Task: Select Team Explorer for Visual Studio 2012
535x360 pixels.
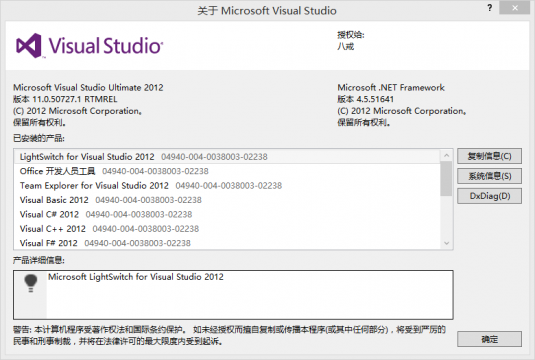Action: click(227, 186)
